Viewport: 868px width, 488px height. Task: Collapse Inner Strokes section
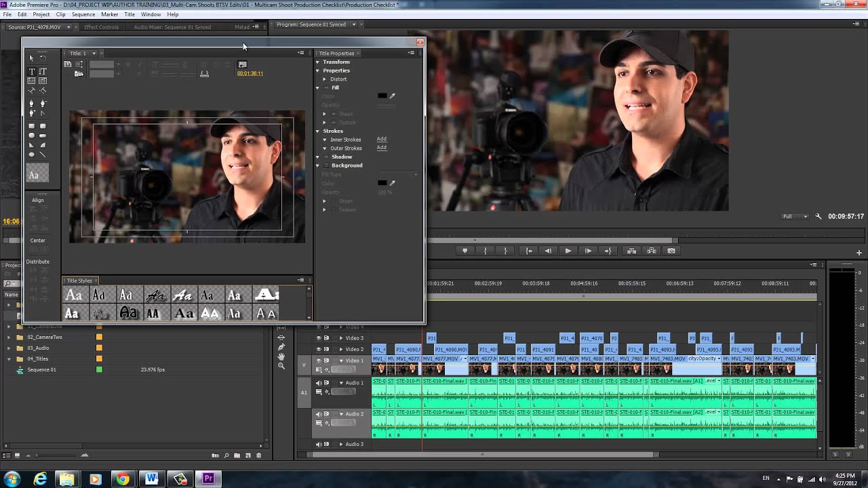click(x=325, y=140)
